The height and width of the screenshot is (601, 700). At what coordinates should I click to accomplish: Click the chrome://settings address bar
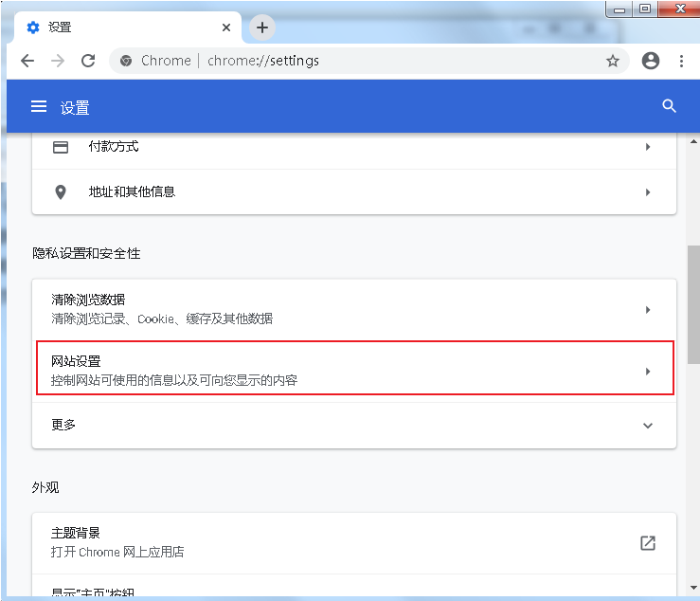click(360, 61)
